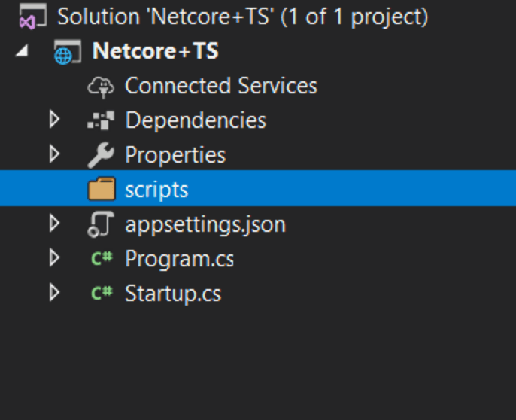Screen dimensions: 516x420
Task: Expand the Dependencies node arrow
Action: pos(53,120)
